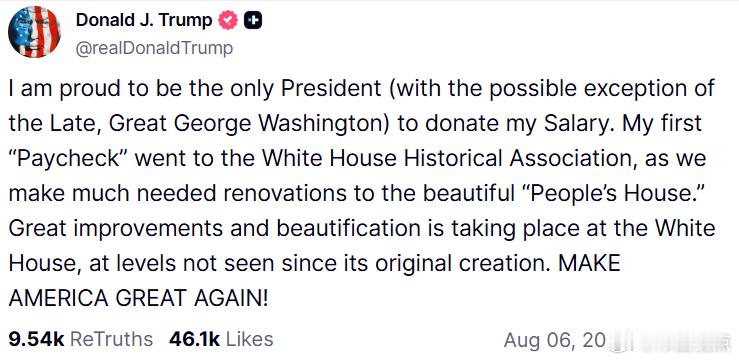Click the red verified checkmark badge
The width and height of the screenshot is (739, 361).
coord(229,20)
